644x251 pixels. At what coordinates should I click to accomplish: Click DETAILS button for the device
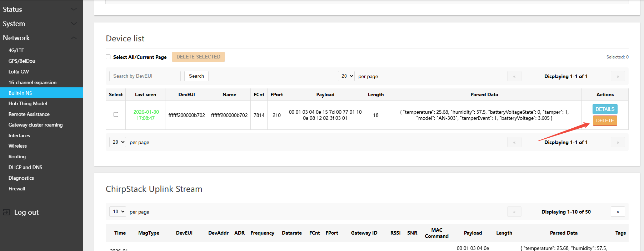pyautogui.click(x=605, y=109)
